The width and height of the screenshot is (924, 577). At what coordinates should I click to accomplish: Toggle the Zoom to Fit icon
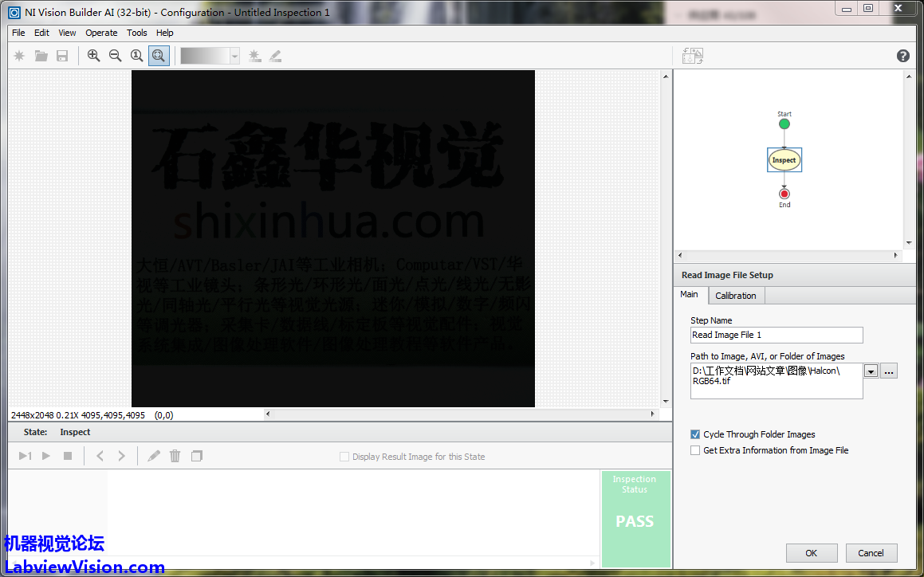pyautogui.click(x=159, y=56)
